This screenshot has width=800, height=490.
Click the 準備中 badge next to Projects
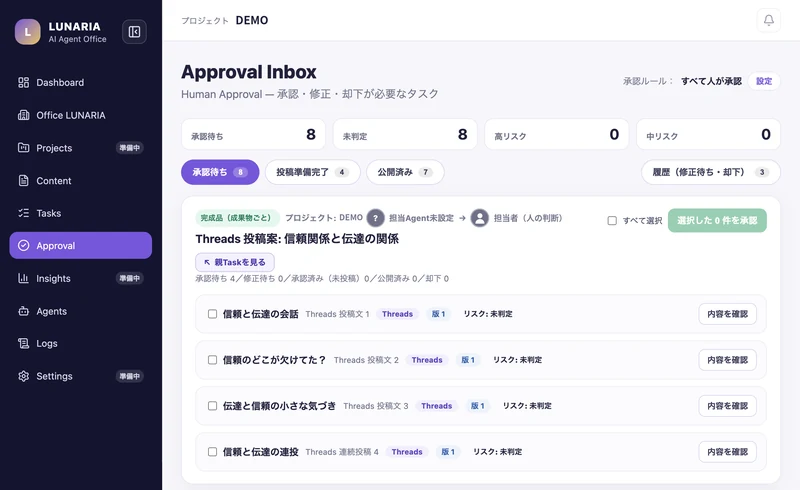pyautogui.click(x=130, y=148)
